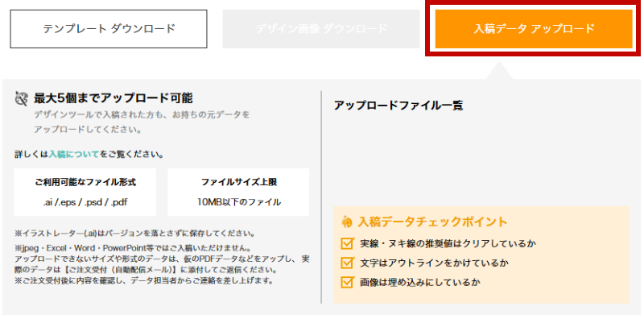Click the 最大5個までアップロード可能 heading

point(113,98)
